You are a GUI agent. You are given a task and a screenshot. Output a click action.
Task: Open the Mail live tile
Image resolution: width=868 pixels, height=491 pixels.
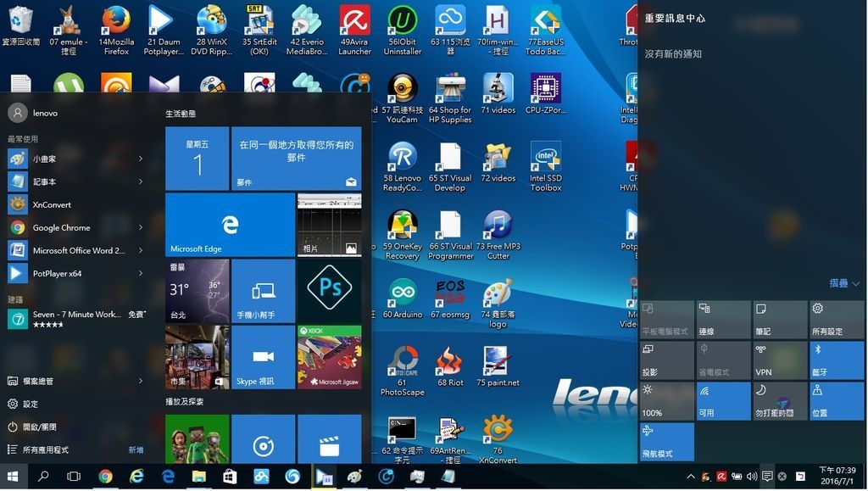point(296,159)
